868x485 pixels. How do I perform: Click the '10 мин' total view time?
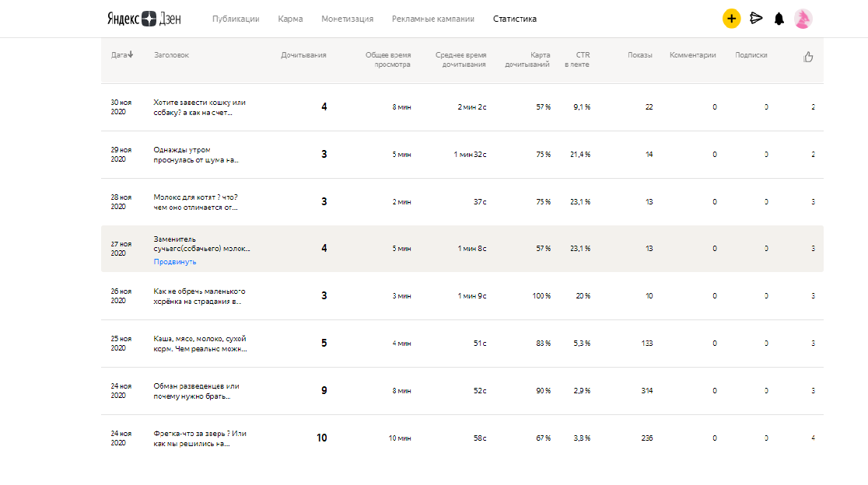click(400, 438)
